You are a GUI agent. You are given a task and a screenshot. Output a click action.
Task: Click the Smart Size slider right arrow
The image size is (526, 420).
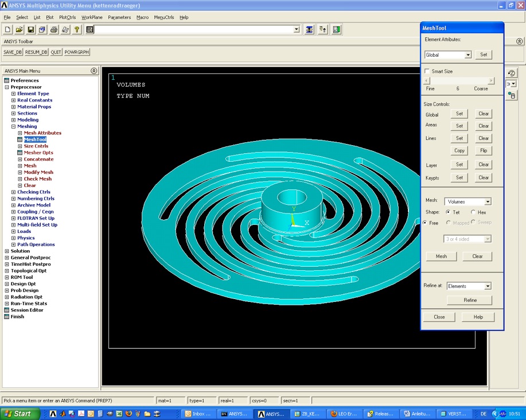click(x=491, y=81)
